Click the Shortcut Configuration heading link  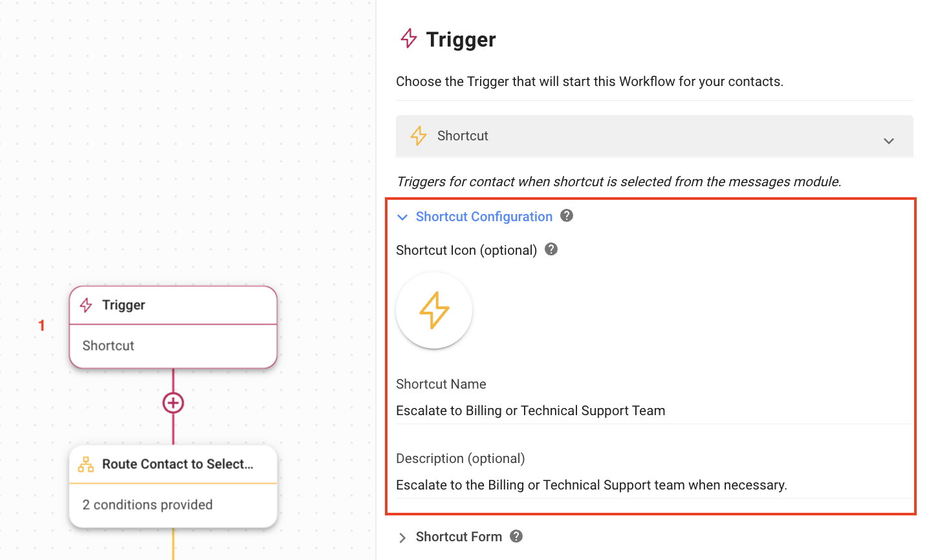point(484,217)
